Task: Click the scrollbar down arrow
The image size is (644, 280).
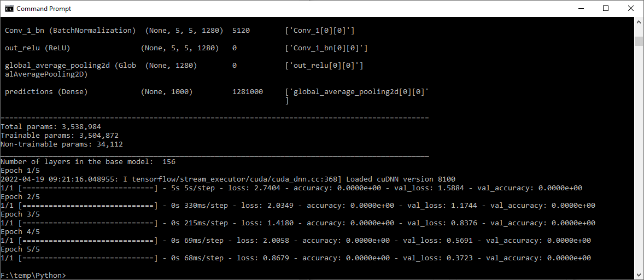Action: pyautogui.click(x=639, y=275)
